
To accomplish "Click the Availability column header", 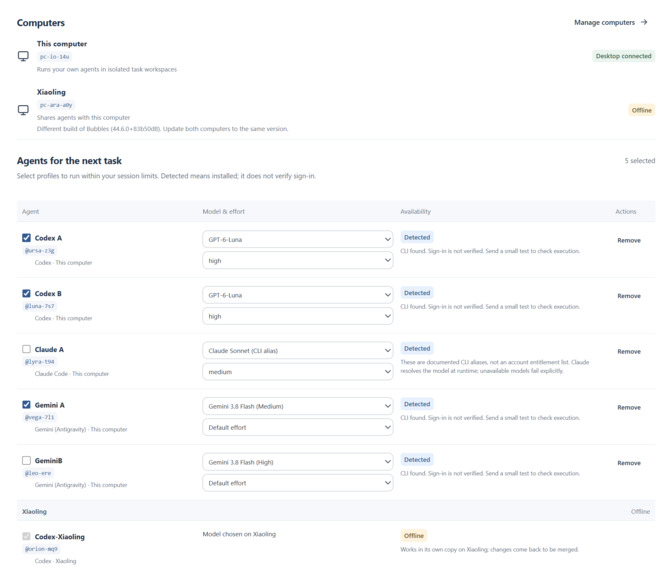I will 415,212.
